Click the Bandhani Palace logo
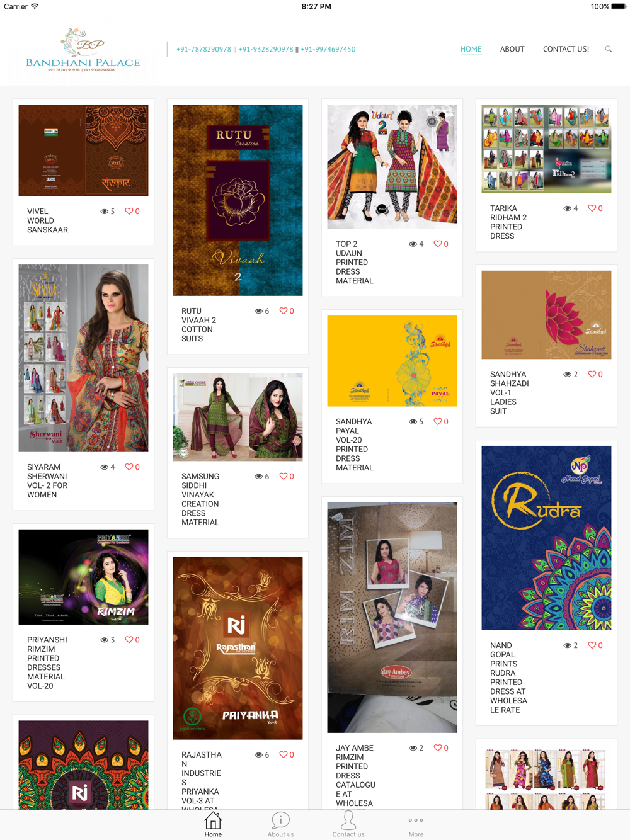 point(83,50)
